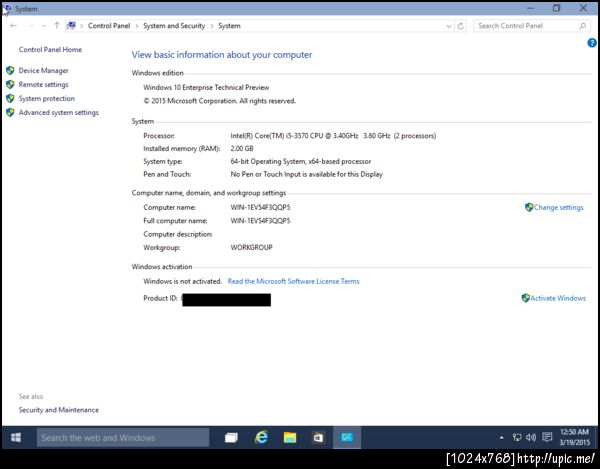The image size is (600, 469).
Task: Click the Activate Windows link
Action: coord(558,298)
